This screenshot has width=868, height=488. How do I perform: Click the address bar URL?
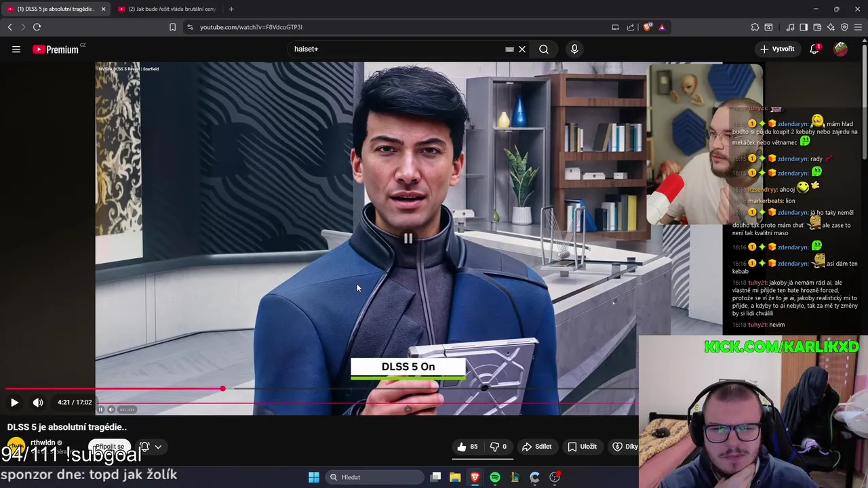tap(251, 27)
